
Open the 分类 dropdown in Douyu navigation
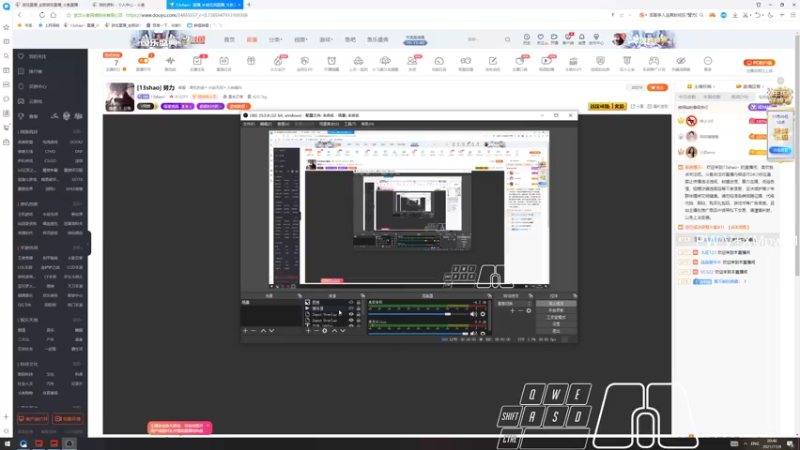pos(275,39)
